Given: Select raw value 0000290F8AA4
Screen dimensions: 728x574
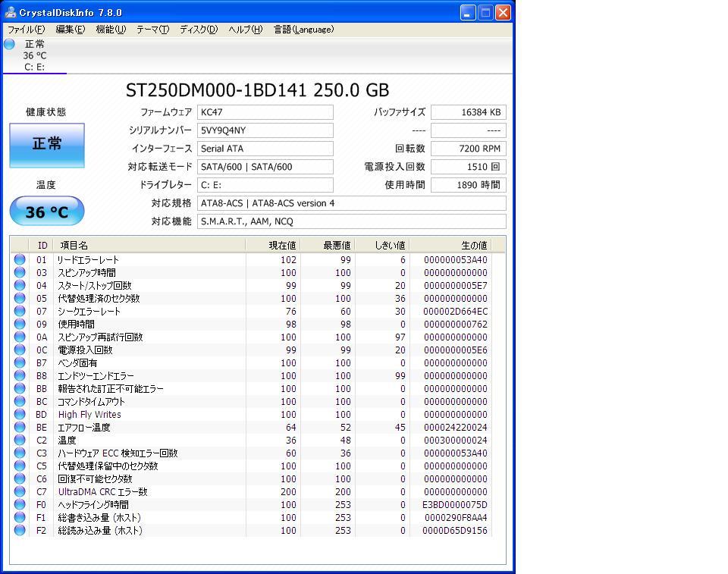Looking at the screenshot, I should (x=456, y=517).
